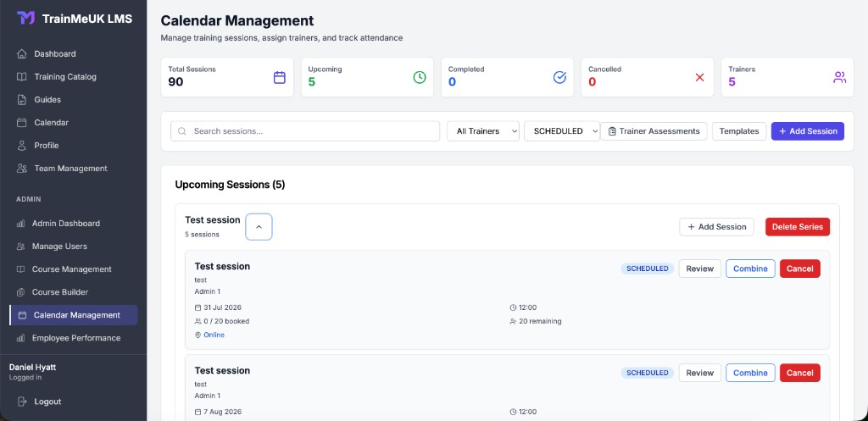
Task: Click the Profile person icon
Action: pyautogui.click(x=21, y=146)
